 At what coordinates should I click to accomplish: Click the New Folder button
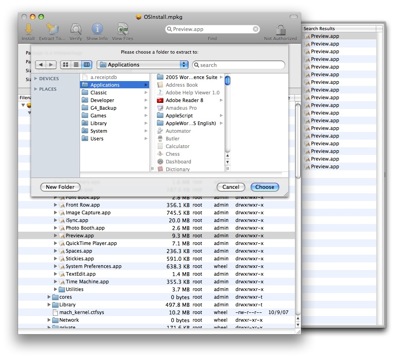(x=60, y=187)
